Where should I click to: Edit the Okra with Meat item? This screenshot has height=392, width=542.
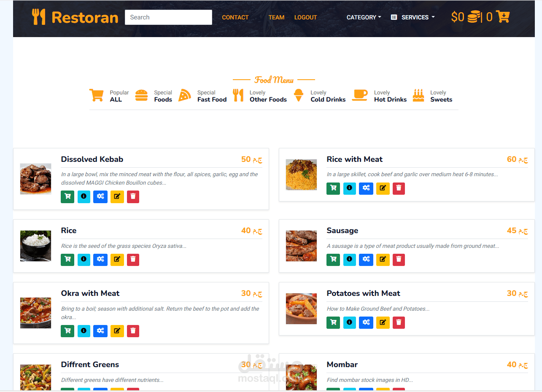point(117,331)
